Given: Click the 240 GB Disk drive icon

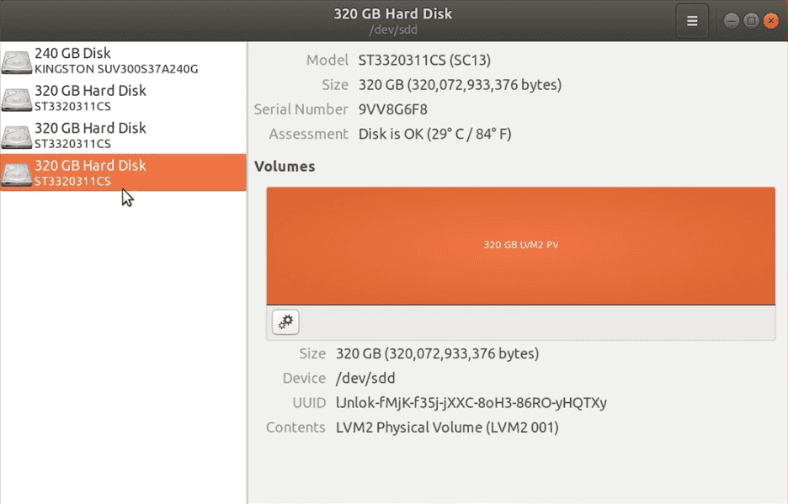Looking at the screenshot, I should 16,61.
